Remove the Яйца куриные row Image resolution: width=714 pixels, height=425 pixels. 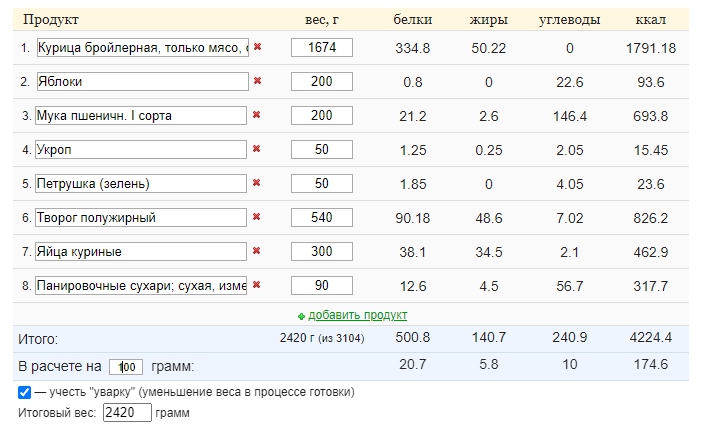[x=257, y=251]
